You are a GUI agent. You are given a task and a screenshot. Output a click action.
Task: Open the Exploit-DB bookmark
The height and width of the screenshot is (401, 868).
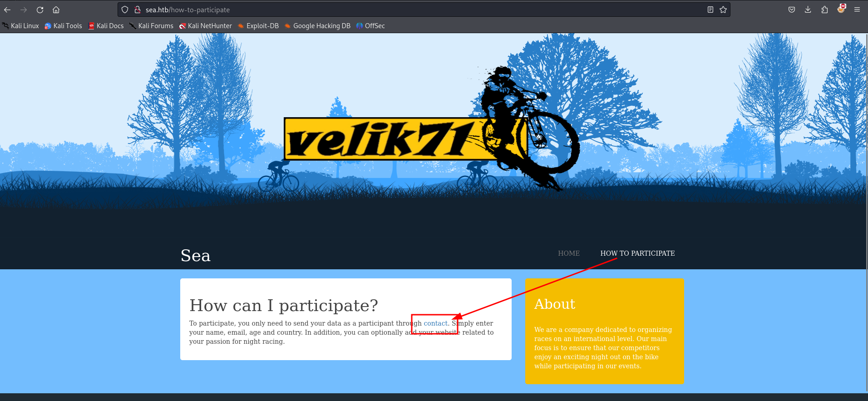coord(258,26)
